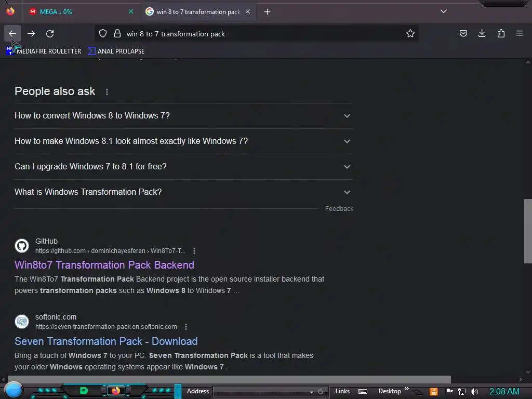Click the forward navigation arrow
Screen dimensions: 532x399
pyautogui.click(x=31, y=34)
